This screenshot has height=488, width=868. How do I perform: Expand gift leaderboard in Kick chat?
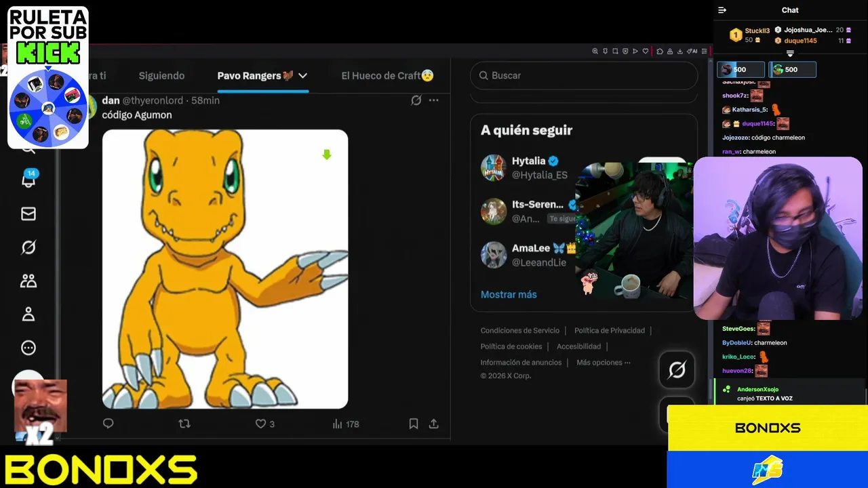pos(790,54)
